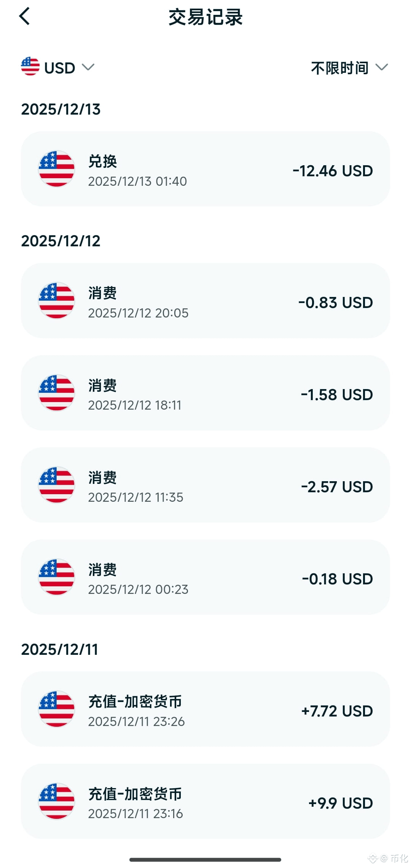Open the -1.58 USD transaction details
Screen dimensions: 411x868
[205, 393]
